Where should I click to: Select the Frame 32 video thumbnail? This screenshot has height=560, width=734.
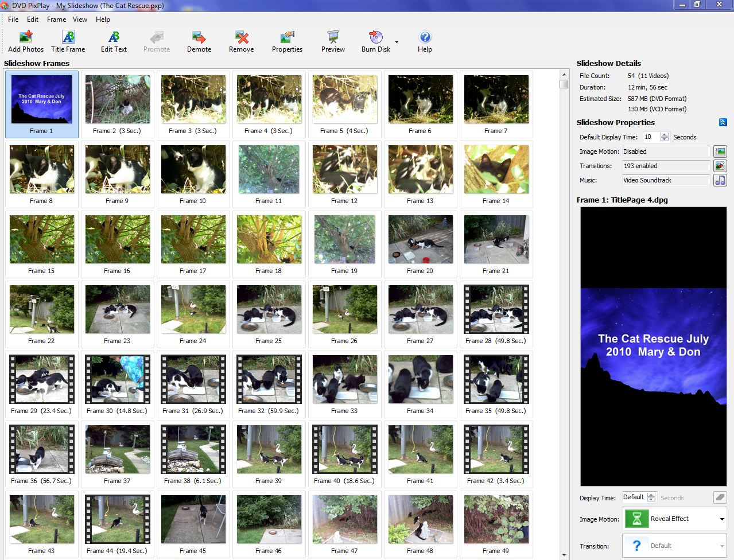(269, 379)
